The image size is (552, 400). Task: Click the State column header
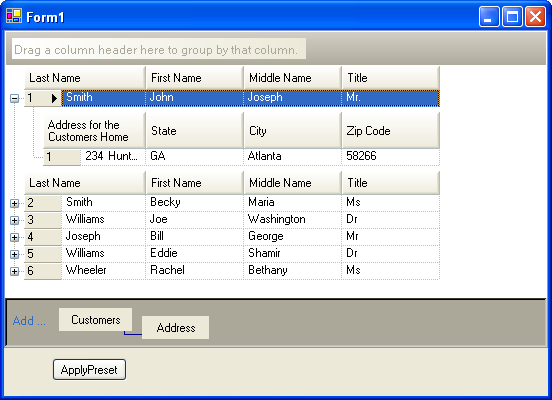click(195, 131)
